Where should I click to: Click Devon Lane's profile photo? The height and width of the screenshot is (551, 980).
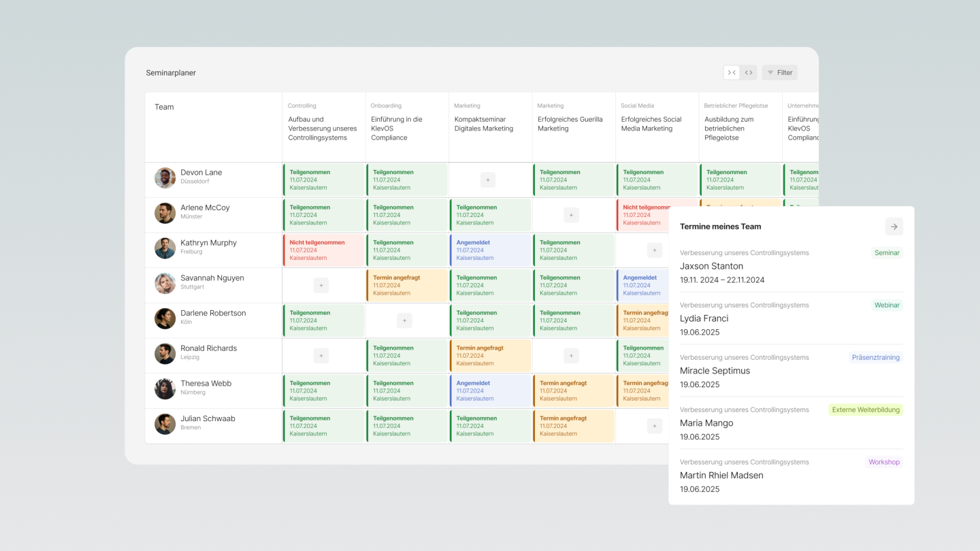(x=165, y=177)
